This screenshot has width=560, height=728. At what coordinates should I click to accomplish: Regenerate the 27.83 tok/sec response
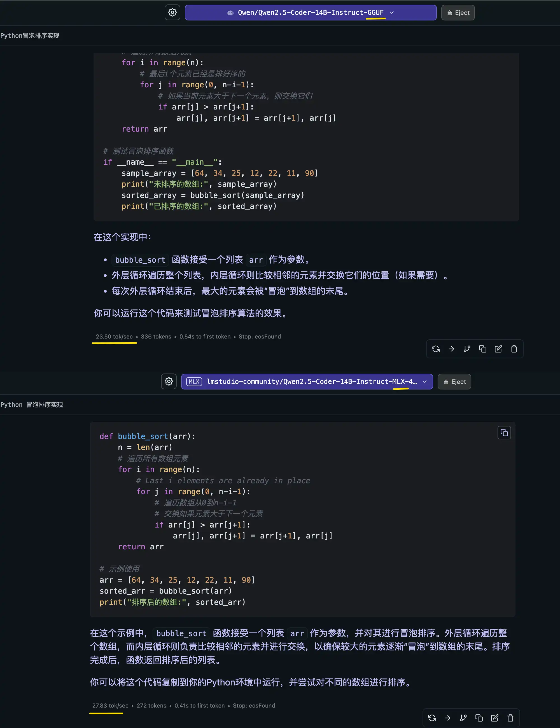click(432, 718)
